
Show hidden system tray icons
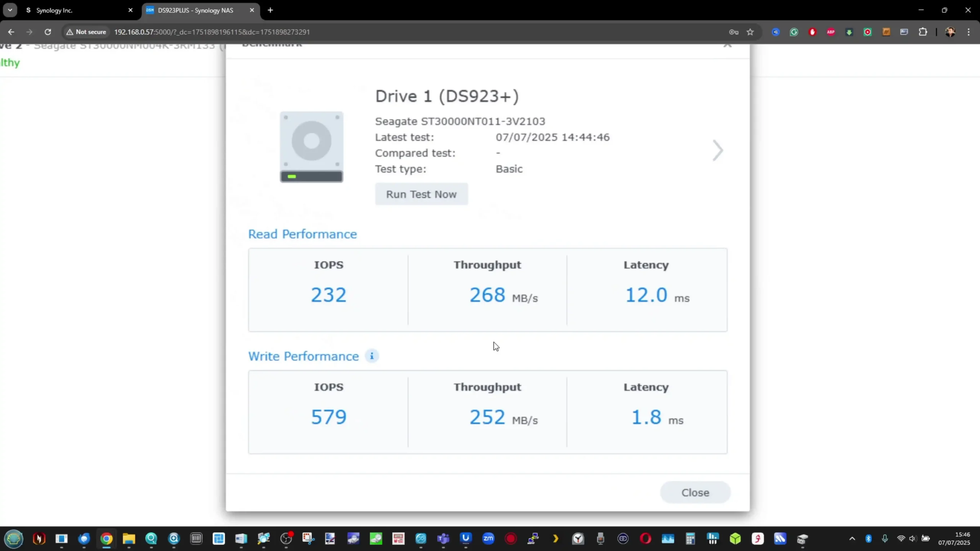852,539
